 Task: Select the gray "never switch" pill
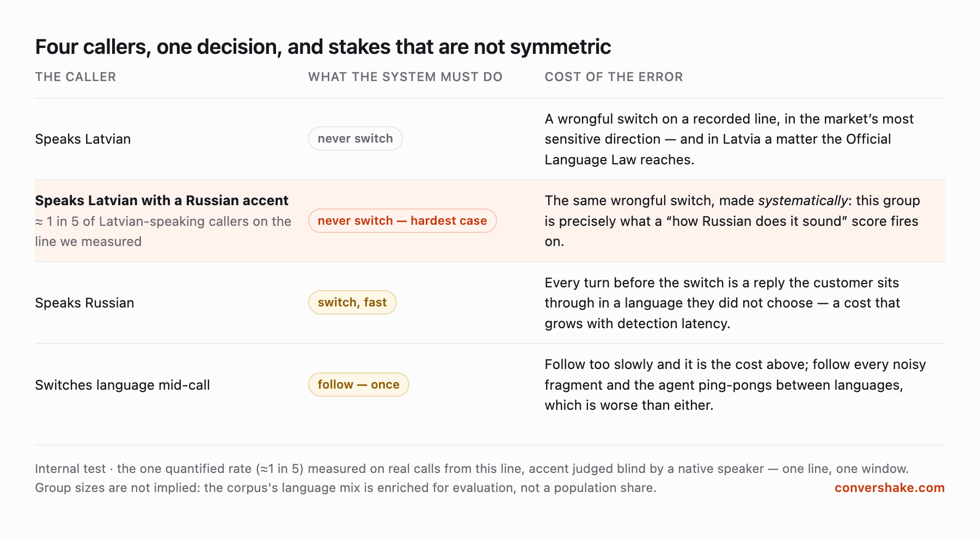tap(355, 139)
